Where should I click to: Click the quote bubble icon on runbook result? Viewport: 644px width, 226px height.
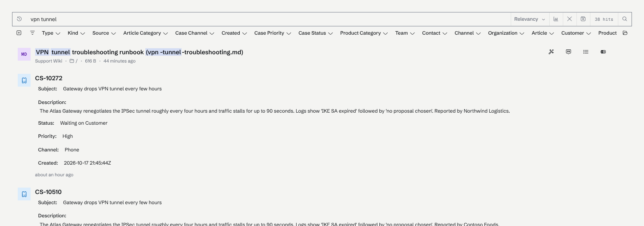pos(569,52)
